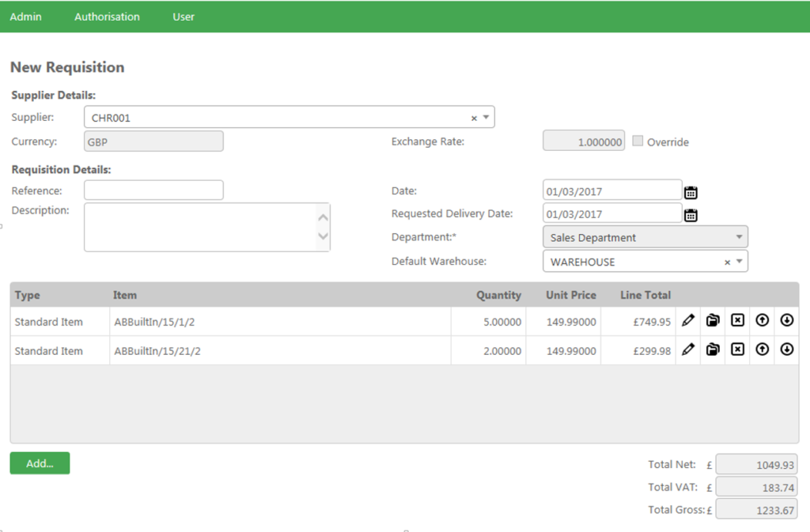The image size is (810, 532).
Task: Click the Total Net value 1049.93
Action: (x=756, y=464)
